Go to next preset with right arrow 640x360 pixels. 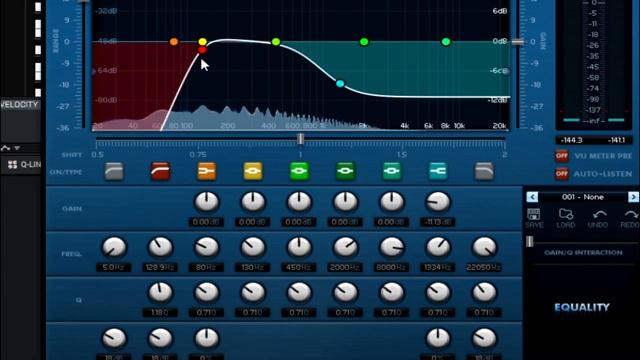(633, 197)
